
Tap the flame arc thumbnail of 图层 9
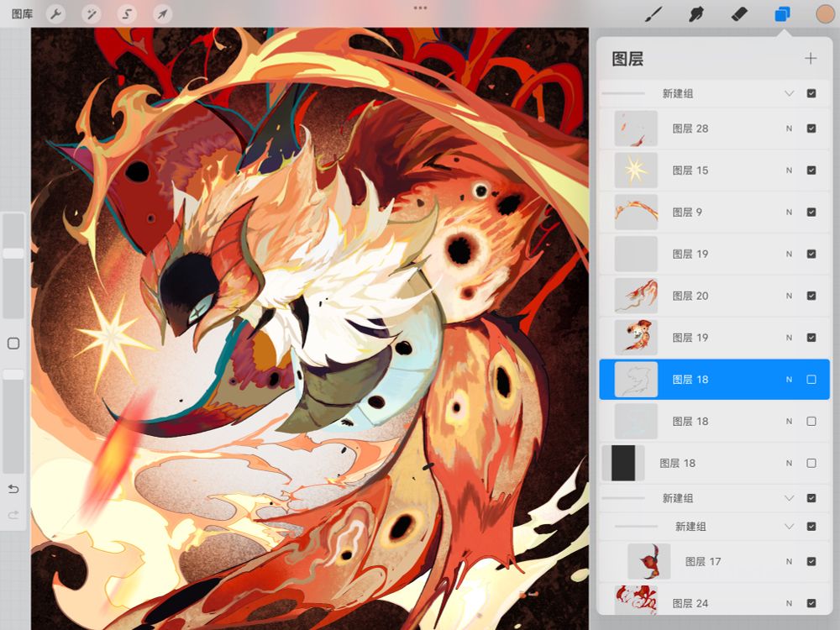tap(636, 213)
